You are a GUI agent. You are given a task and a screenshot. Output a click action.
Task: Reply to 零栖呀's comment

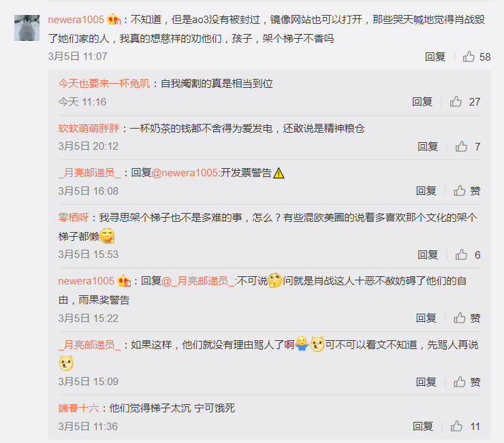point(428,255)
